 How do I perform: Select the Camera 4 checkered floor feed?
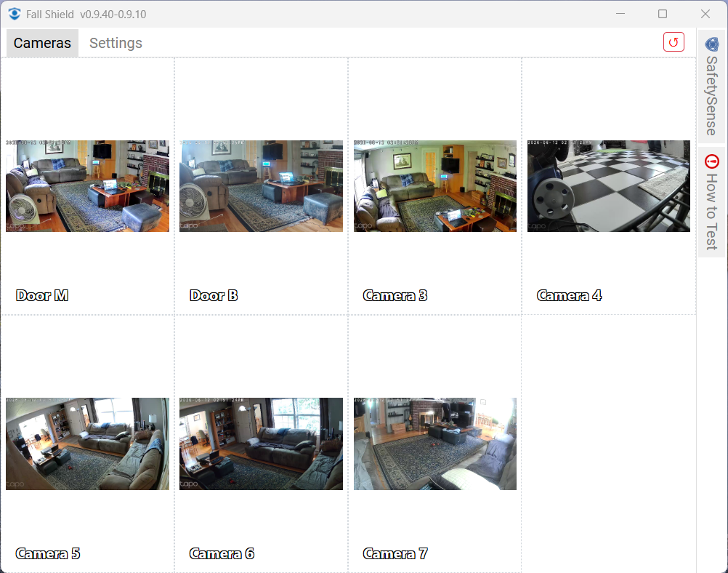(x=609, y=186)
